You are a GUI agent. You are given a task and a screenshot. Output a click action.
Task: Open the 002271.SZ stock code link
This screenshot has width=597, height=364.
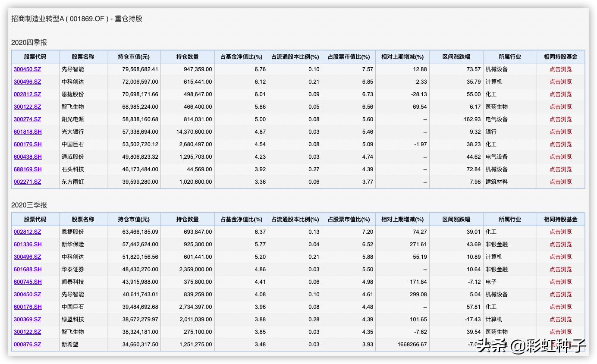coord(27,182)
